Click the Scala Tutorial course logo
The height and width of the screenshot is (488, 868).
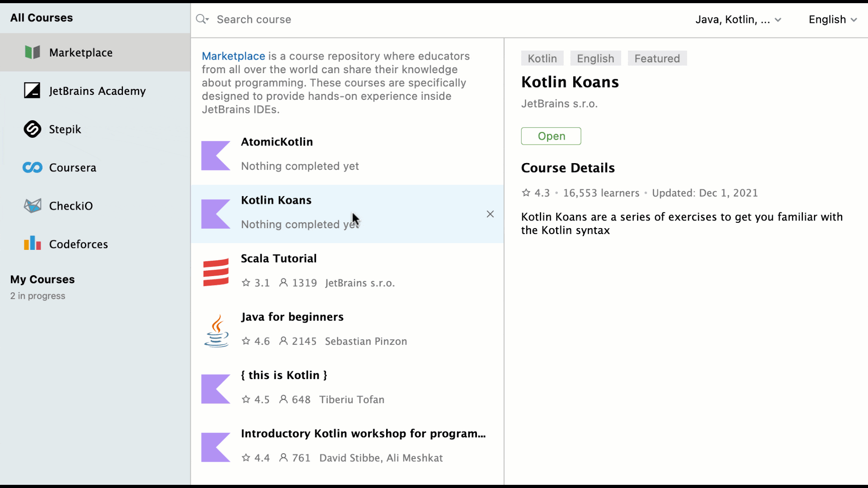click(215, 272)
